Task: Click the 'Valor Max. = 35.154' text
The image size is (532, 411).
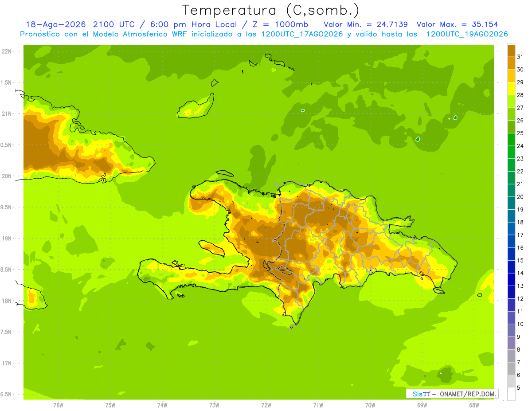Action: (x=458, y=24)
